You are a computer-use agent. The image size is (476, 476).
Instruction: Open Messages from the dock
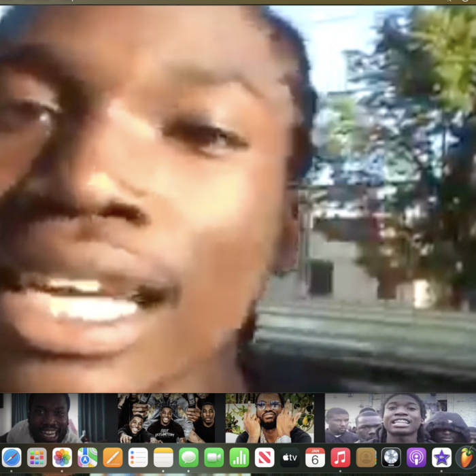click(188, 457)
